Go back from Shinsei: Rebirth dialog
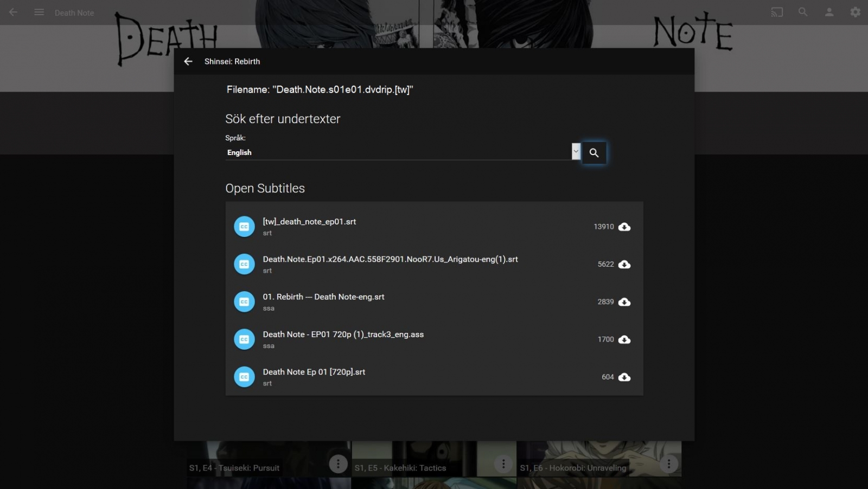This screenshot has height=489, width=868. pos(188,61)
